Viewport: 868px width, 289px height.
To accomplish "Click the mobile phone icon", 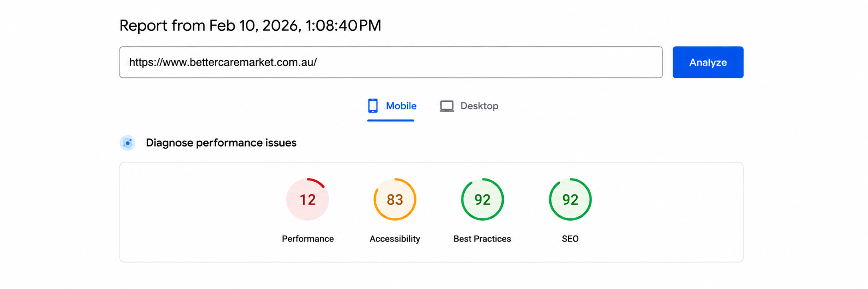I will 372,106.
